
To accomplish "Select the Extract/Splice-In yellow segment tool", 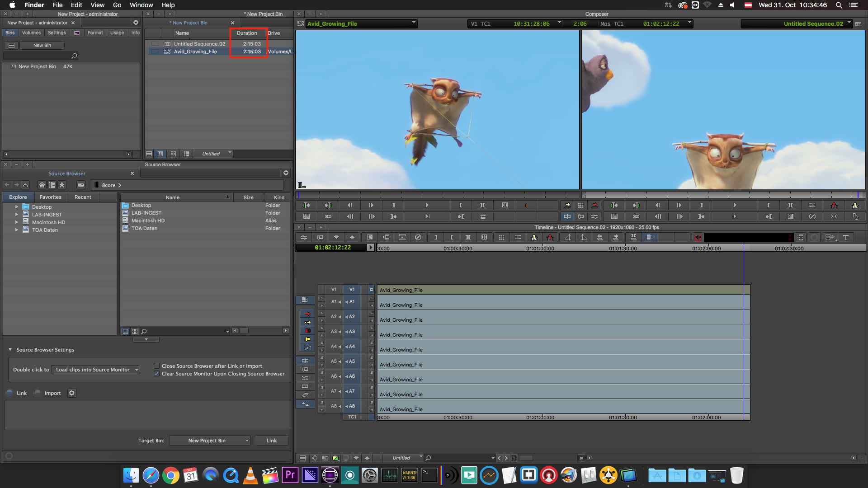I will 307,322.
